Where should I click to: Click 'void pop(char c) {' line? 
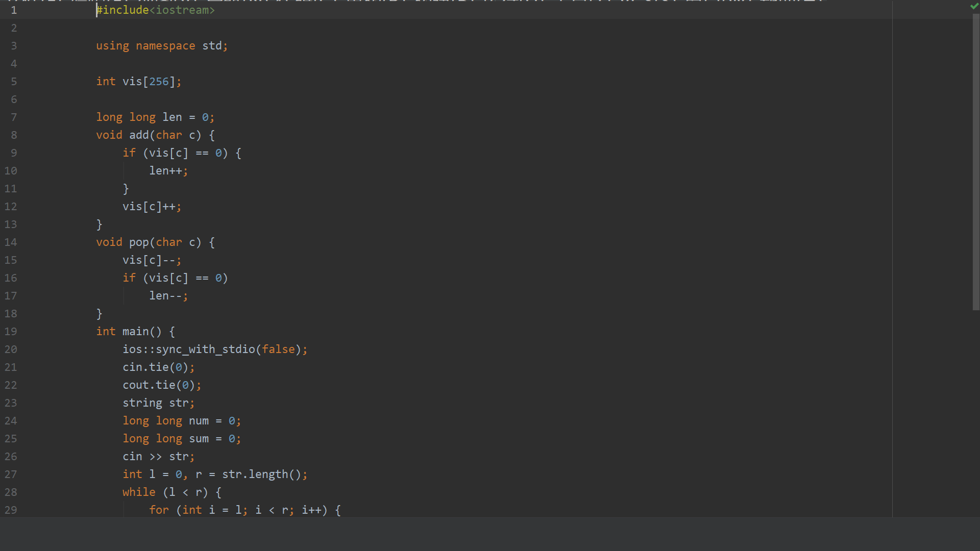(155, 242)
